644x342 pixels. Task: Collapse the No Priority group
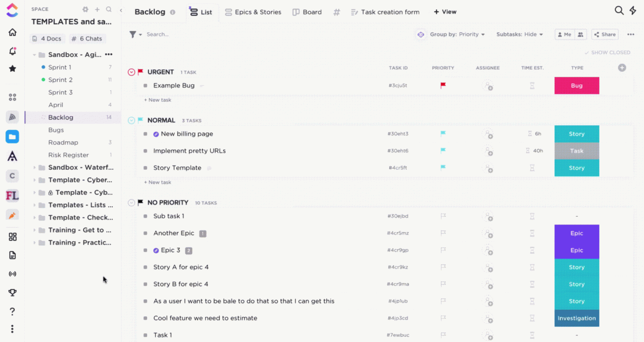(x=132, y=203)
